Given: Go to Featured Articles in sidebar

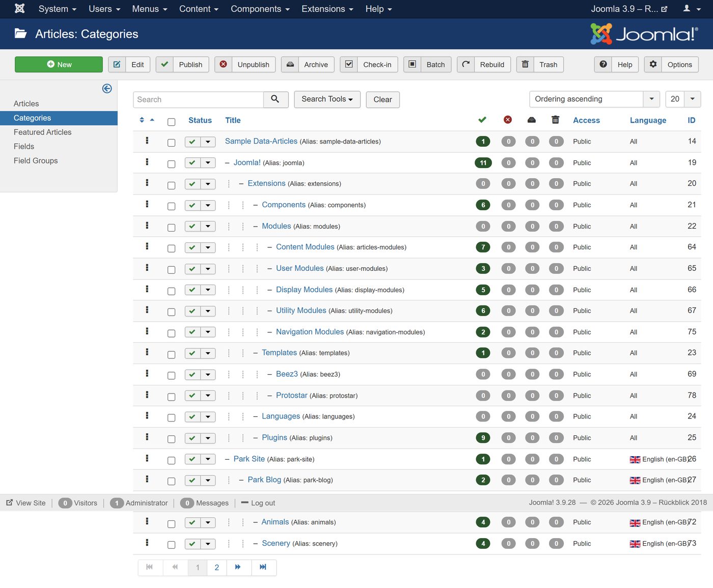Looking at the screenshot, I should 43,132.
